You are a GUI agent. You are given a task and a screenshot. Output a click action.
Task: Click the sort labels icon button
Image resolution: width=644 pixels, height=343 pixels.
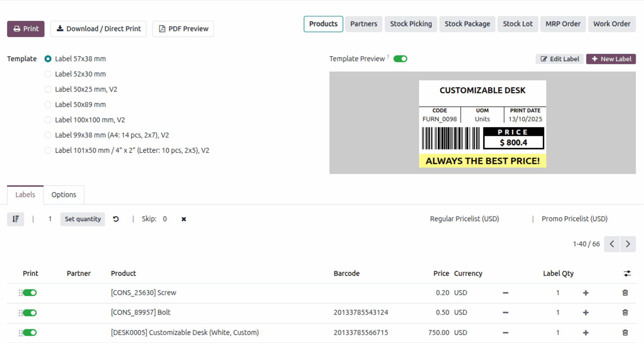point(15,219)
